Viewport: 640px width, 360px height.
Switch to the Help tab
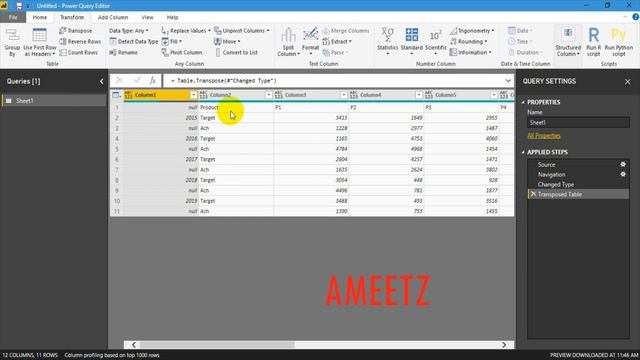point(172,17)
